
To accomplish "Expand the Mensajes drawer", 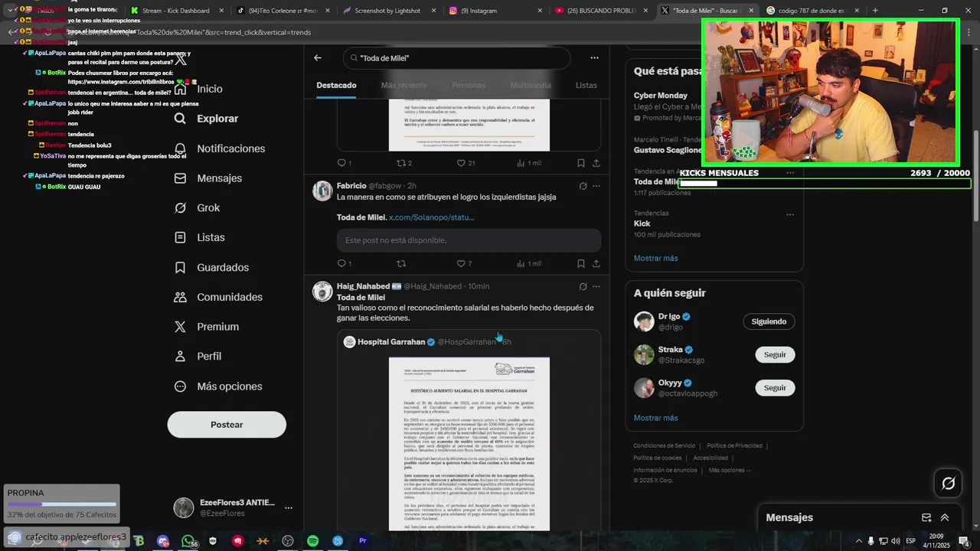I will coord(945,517).
